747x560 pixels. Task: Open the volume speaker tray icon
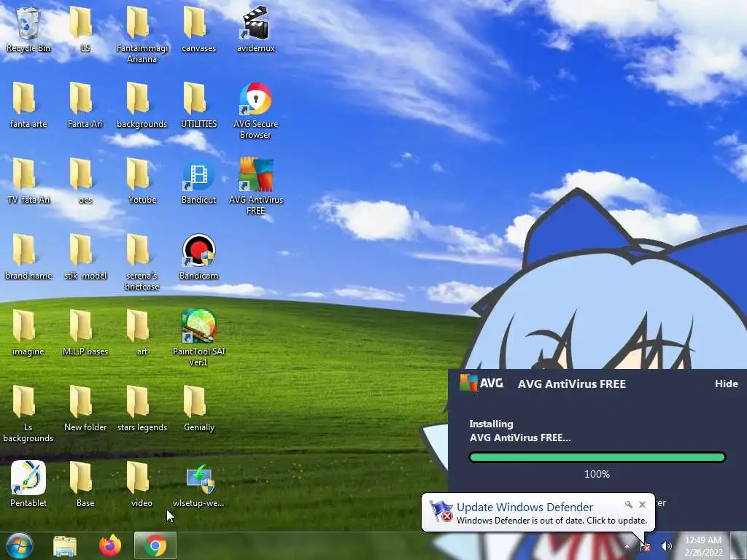(x=666, y=546)
